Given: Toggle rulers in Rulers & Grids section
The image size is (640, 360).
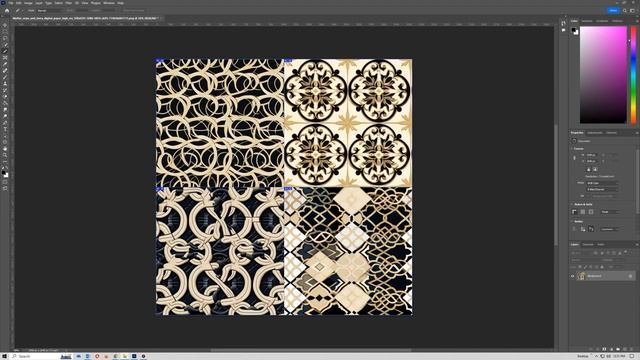Looking at the screenshot, I should pos(574,212).
